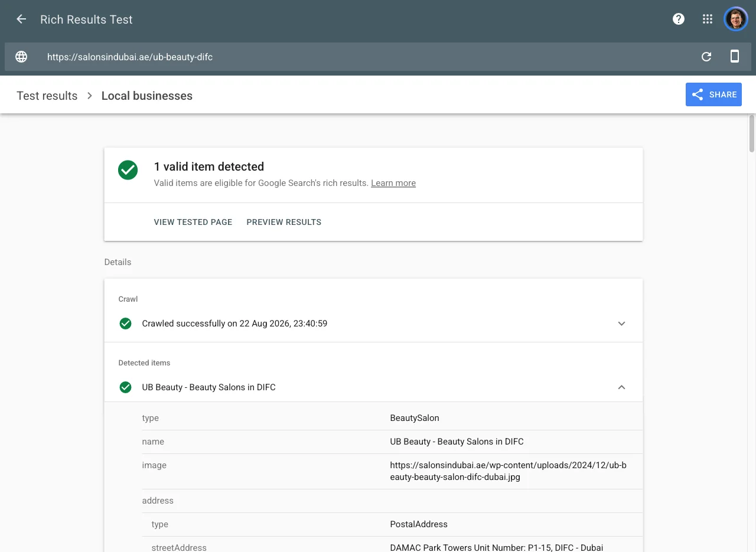Open the Google apps grid

(708, 19)
